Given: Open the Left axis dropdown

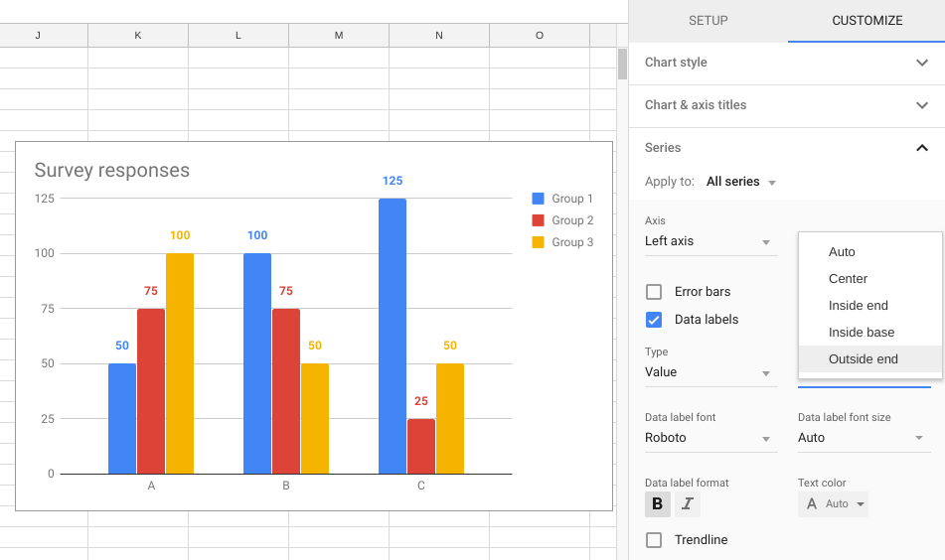Looking at the screenshot, I should [711, 241].
